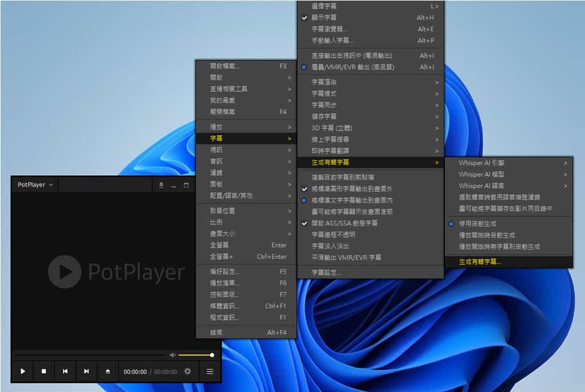Toggle the 顯示字幕 checkmark option
The width and height of the screenshot is (585, 392).
pyautogui.click(x=370, y=18)
